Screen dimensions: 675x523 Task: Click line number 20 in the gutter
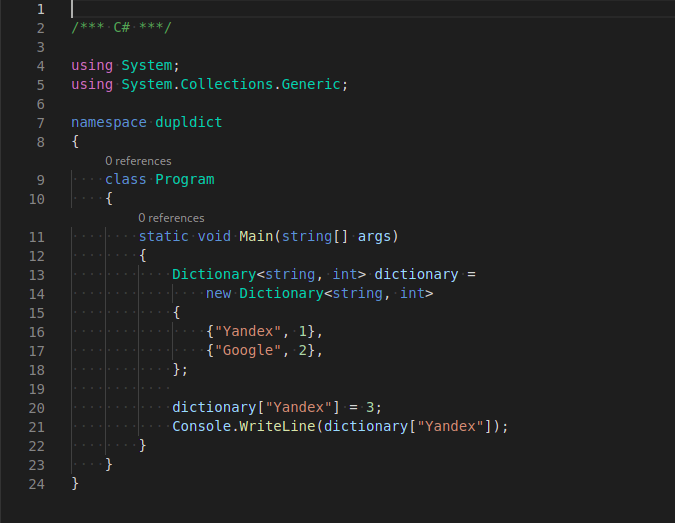pos(37,408)
